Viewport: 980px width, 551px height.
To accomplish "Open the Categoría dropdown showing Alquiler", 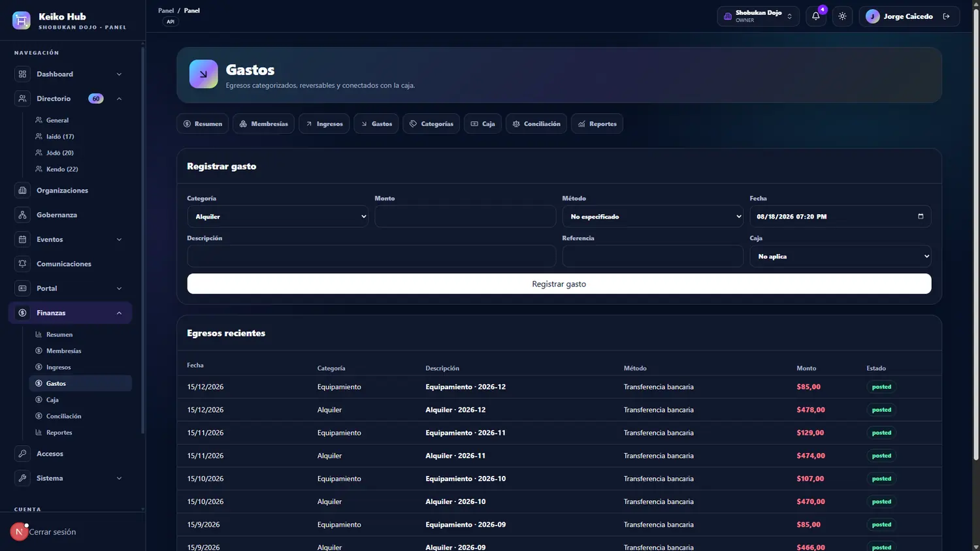I will (278, 217).
